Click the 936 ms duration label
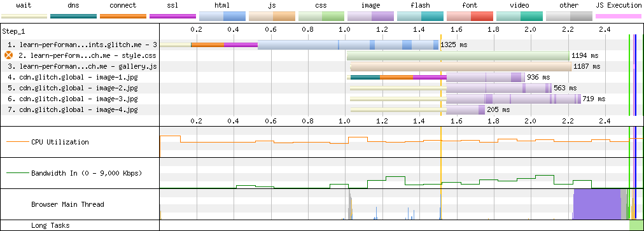The height and width of the screenshot is (231, 644). click(x=538, y=77)
